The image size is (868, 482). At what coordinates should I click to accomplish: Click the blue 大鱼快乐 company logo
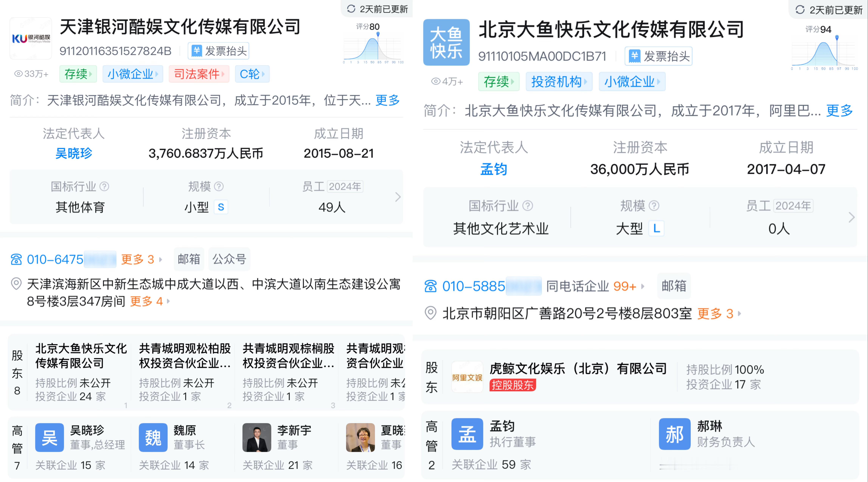446,42
